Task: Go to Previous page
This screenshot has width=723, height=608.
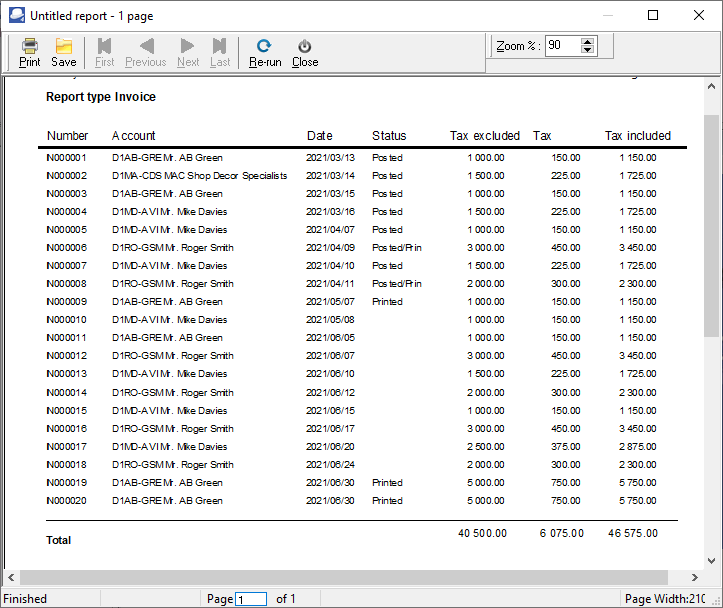Action: [146, 53]
